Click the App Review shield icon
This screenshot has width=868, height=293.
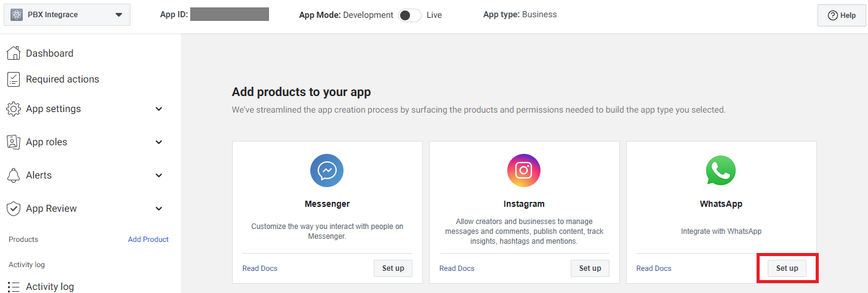tap(14, 209)
